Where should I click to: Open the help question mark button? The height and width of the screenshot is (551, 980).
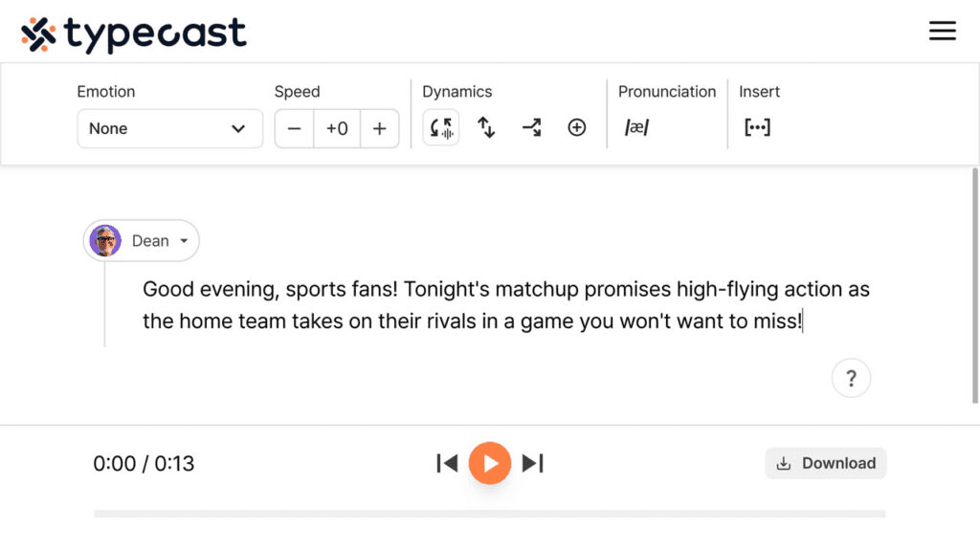[x=851, y=378]
